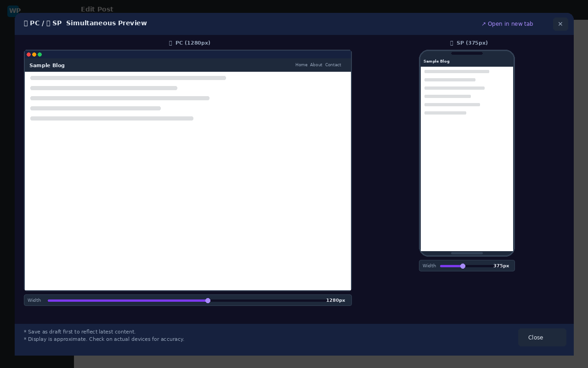Click the Sample Blog title in the SP phone preview
Viewport: 588px width, 368px height.
click(x=436, y=61)
